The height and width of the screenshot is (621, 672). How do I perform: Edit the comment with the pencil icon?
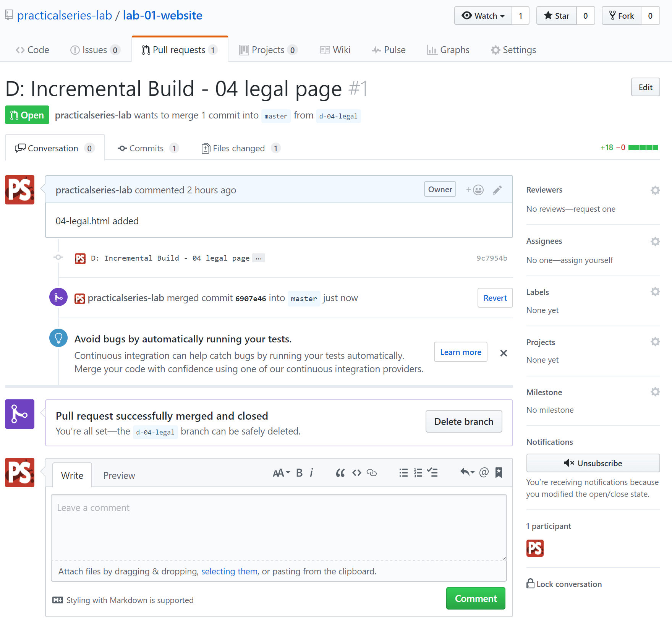click(x=497, y=190)
